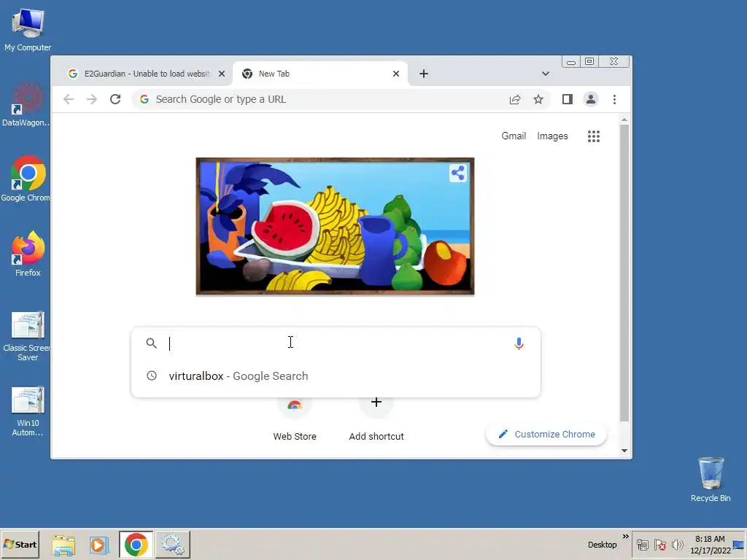This screenshot has height=560, width=747.
Task: Open the side panel icon in Chrome toolbar
Action: [567, 99]
